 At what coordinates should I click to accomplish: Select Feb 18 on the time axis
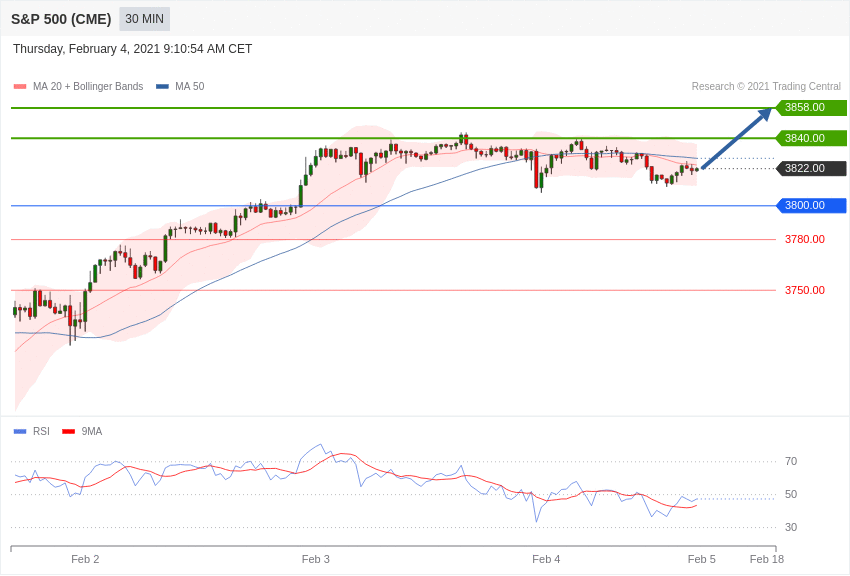[767, 559]
